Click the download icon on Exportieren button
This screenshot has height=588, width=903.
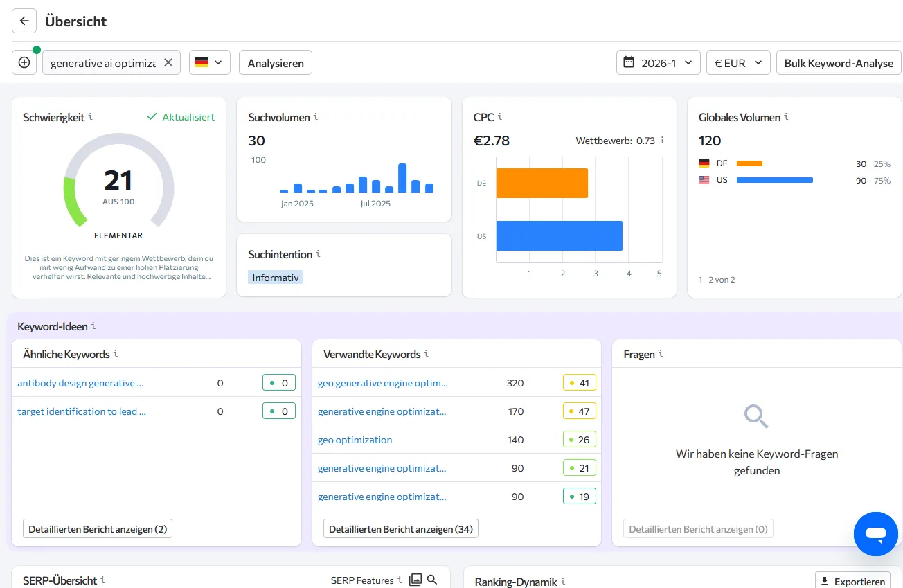tap(824, 581)
